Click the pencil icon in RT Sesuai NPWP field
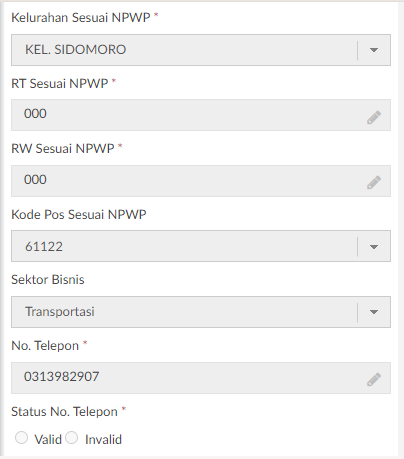This screenshot has height=459, width=404. (x=374, y=117)
